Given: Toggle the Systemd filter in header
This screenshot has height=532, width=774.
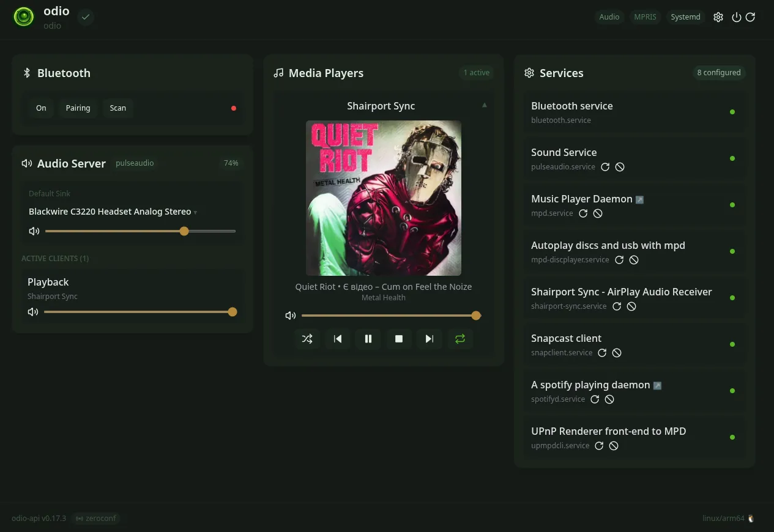Looking at the screenshot, I should (685, 17).
